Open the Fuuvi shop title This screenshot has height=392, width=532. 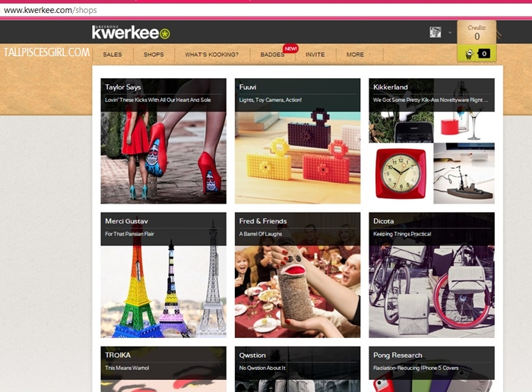(x=248, y=87)
